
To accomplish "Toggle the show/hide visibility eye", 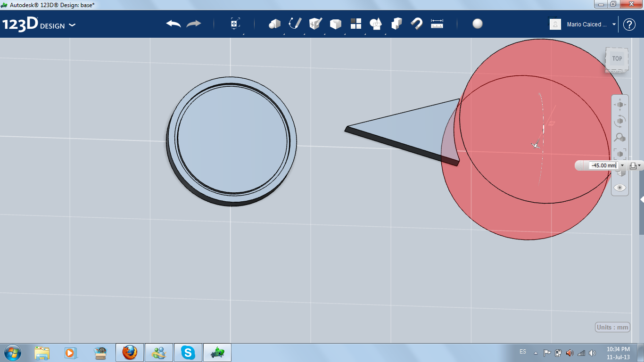I will [620, 188].
